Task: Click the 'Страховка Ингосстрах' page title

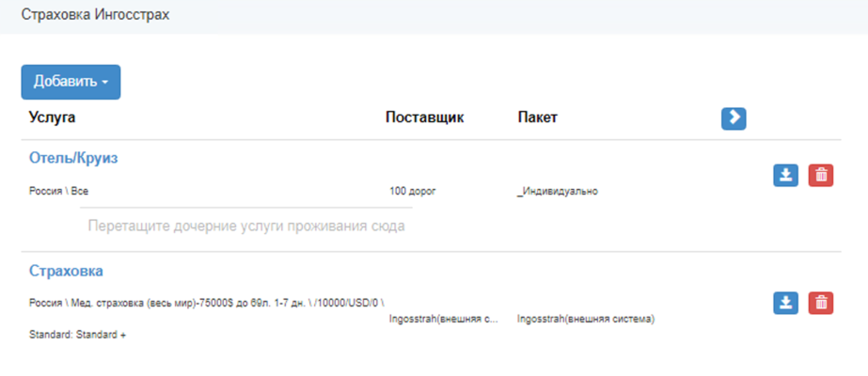Action: 96,17
